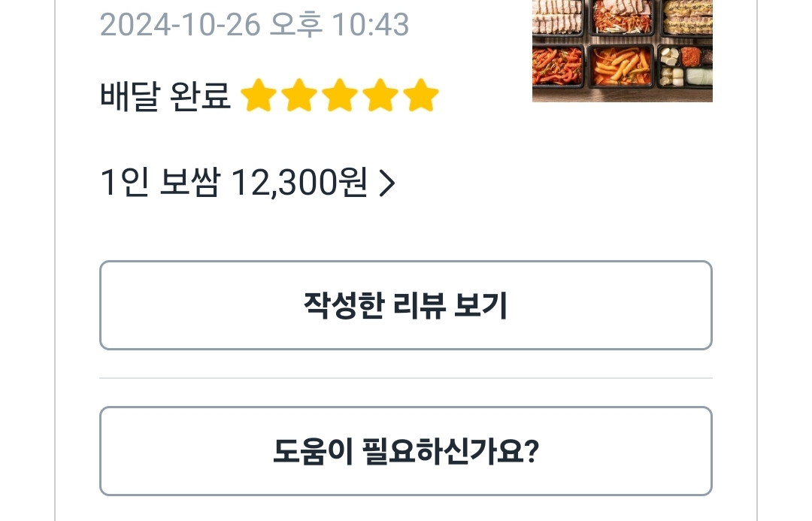
Task: Select the fifth rating star
Action: point(420,97)
